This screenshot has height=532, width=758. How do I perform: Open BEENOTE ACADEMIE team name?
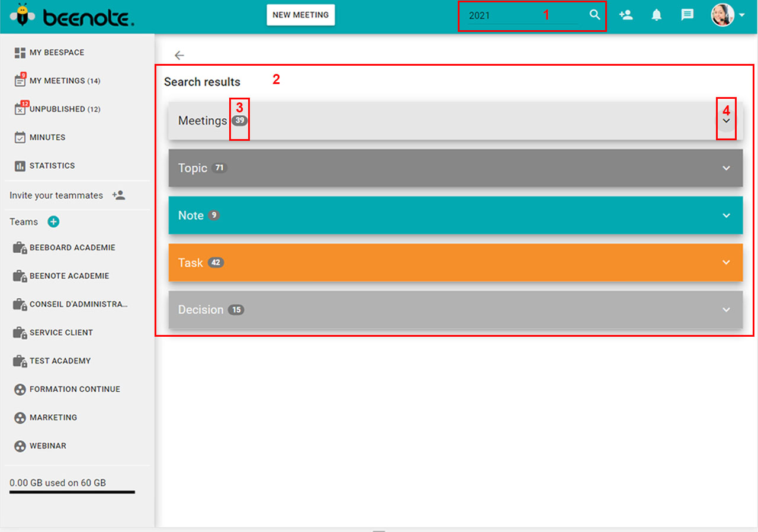click(x=69, y=276)
